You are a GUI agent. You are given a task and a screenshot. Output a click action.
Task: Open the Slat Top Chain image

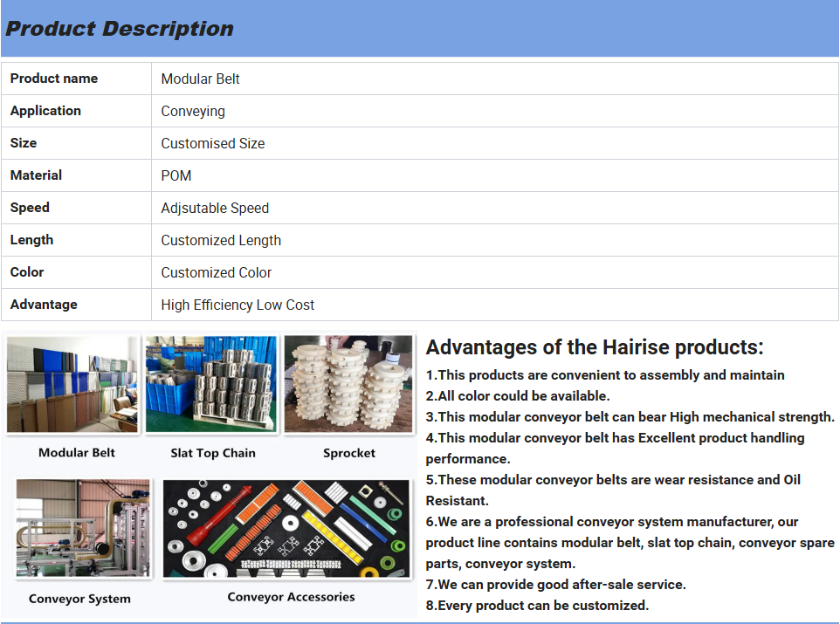tap(212, 384)
